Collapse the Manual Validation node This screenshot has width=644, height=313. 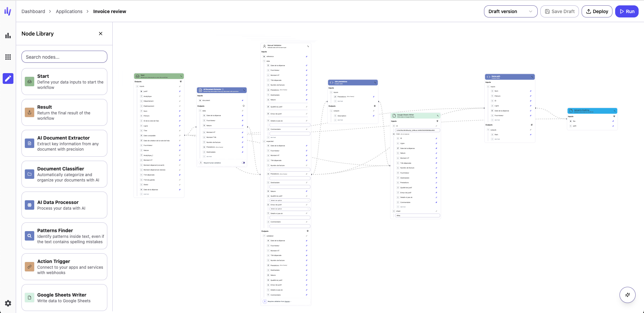309,46
